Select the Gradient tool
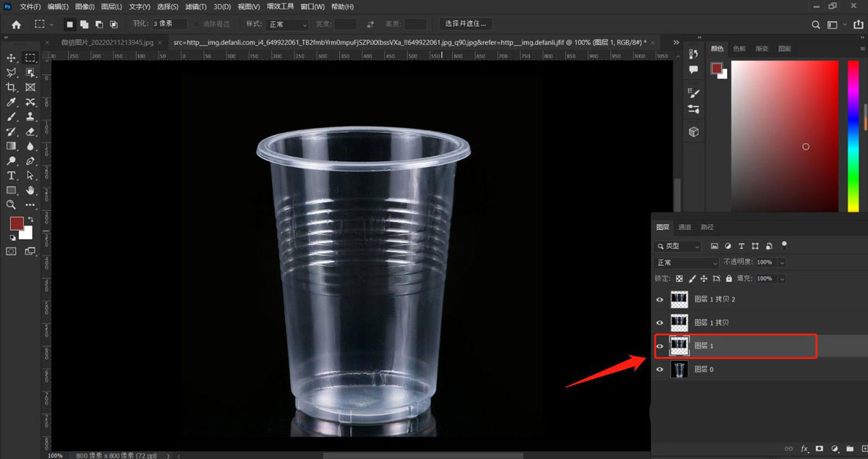The height and width of the screenshot is (459, 868). tap(12, 146)
